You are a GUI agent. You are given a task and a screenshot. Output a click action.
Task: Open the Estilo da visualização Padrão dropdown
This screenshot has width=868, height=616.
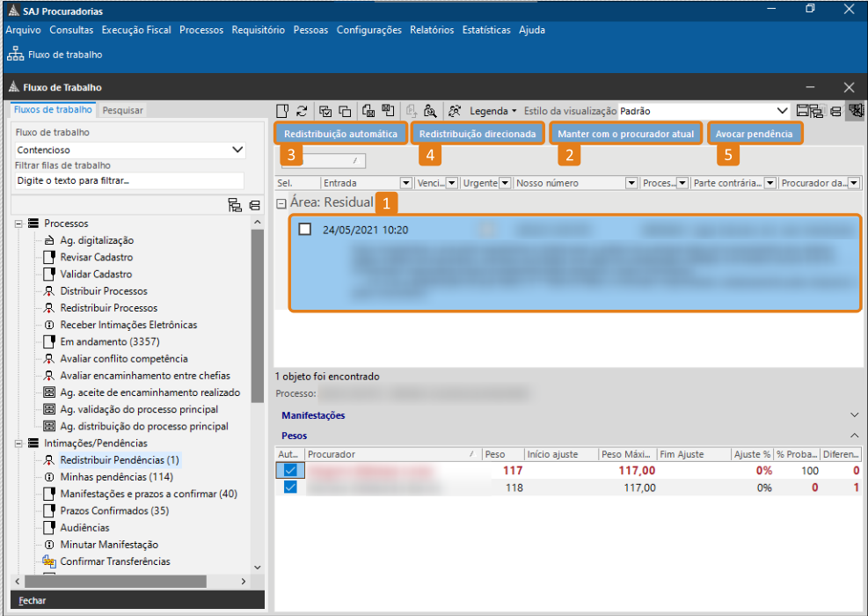tap(781, 111)
